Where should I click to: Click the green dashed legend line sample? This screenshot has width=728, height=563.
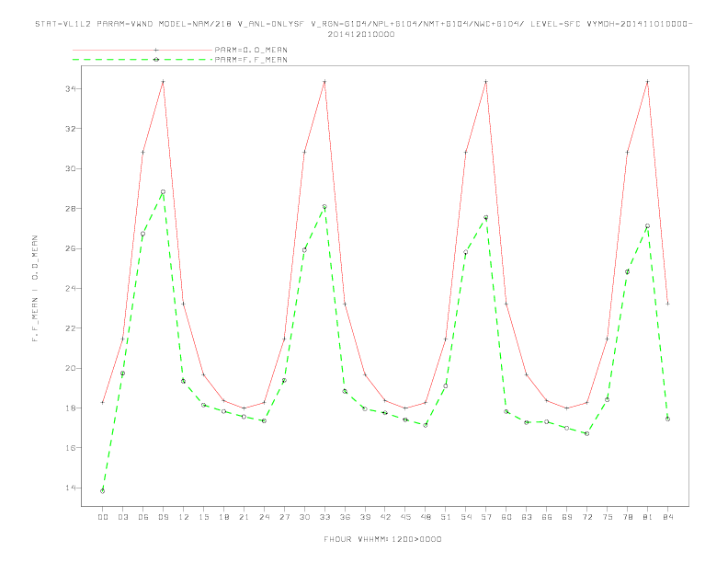[142, 60]
